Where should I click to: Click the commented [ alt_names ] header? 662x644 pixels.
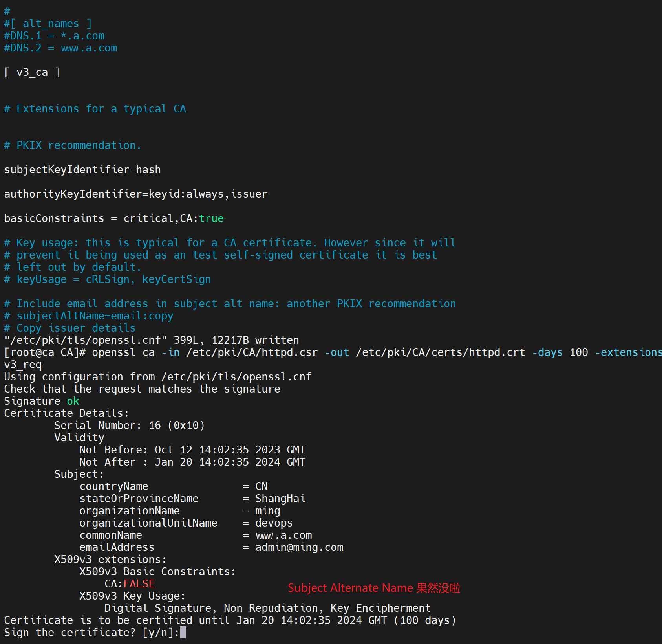click(48, 24)
